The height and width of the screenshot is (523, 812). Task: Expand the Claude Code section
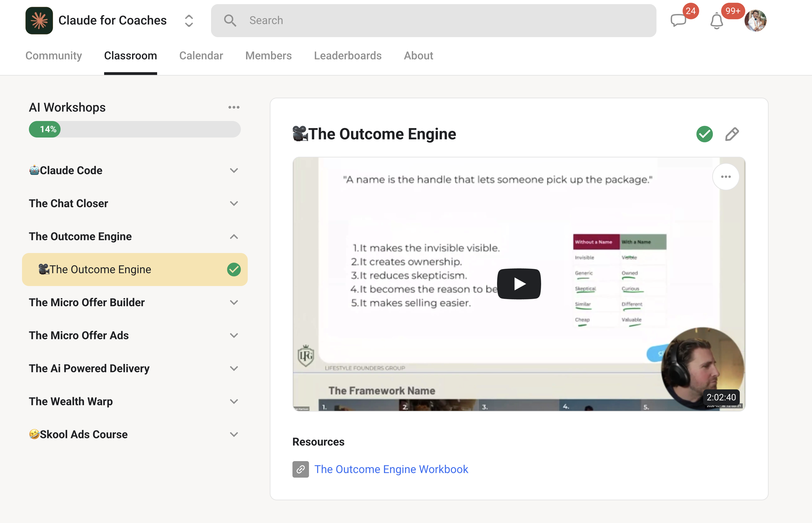click(234, 170)
